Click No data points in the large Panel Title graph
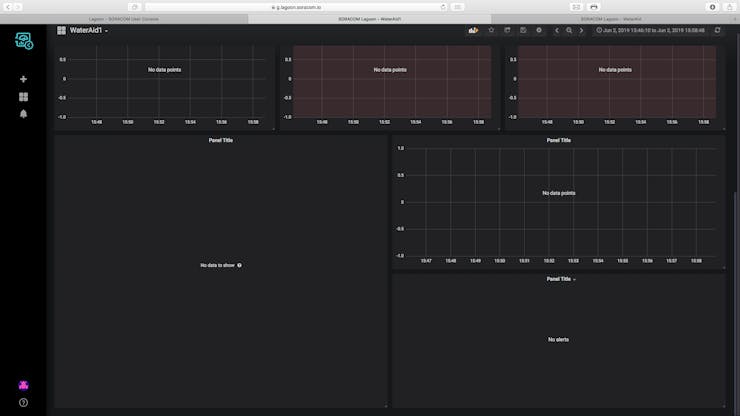 coord(558,193)
